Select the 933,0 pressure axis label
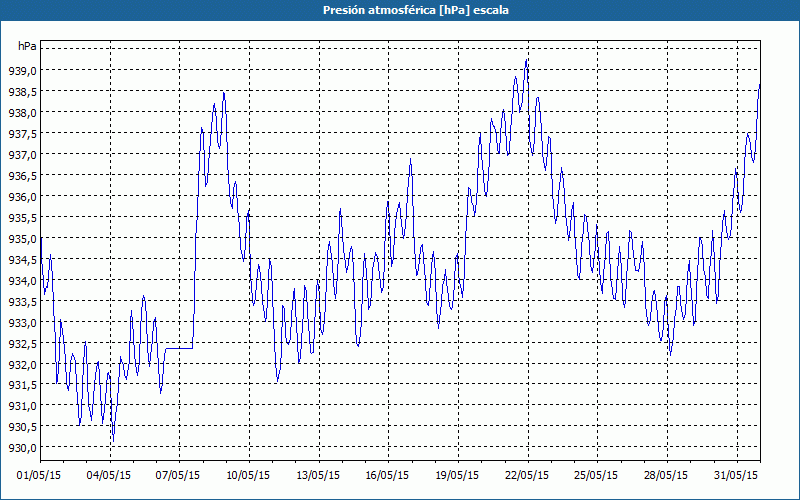800x500 pixels. 22,322
